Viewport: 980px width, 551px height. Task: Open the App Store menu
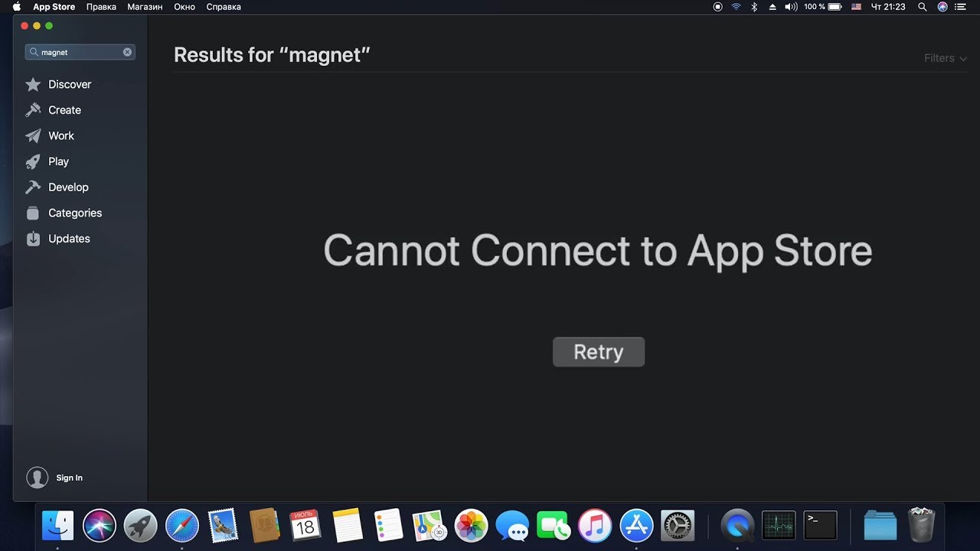(x=54, y=7)
